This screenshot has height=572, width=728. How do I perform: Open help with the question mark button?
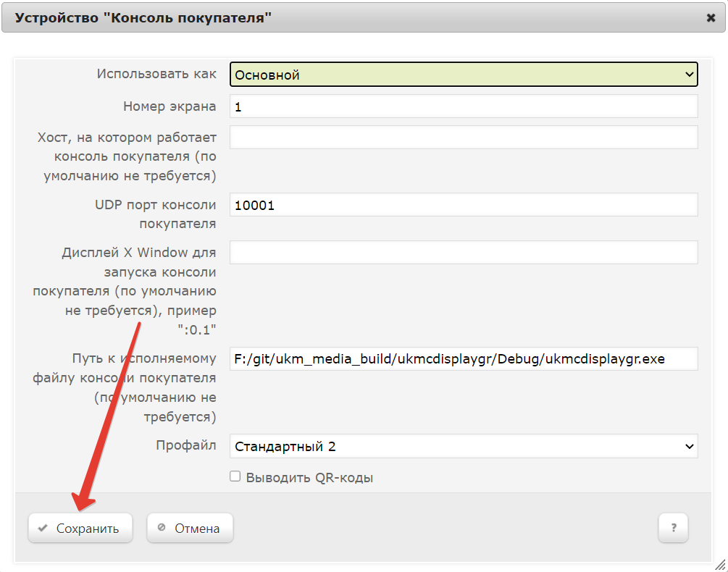coord(673,528)
